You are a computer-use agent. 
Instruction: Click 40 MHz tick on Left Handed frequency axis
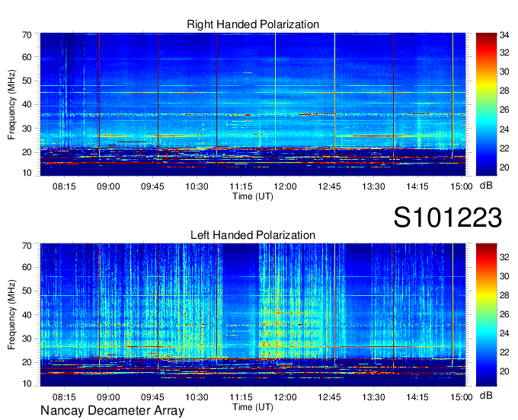[x=27, y=315]
